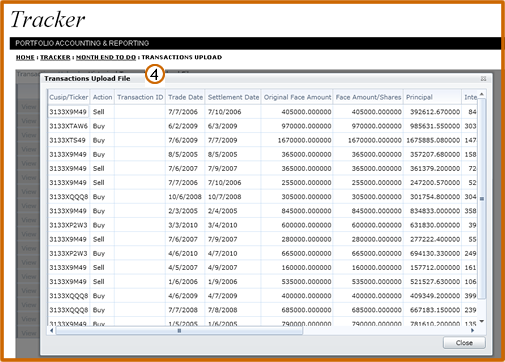Open the HOME breadcrumb link
The image size is (505, 362).
pyautogui.click(x=25, y=57)
